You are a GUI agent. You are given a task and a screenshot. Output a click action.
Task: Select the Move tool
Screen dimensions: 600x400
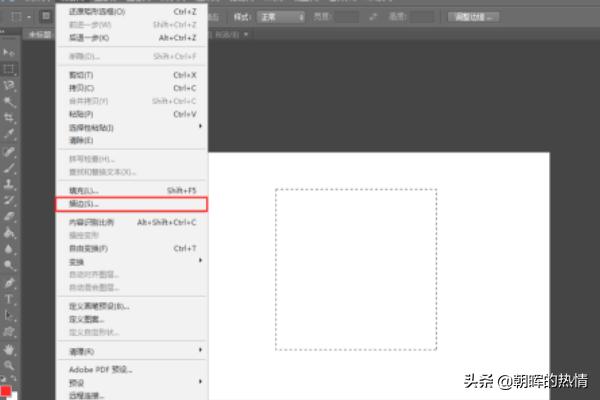point(8,52)
